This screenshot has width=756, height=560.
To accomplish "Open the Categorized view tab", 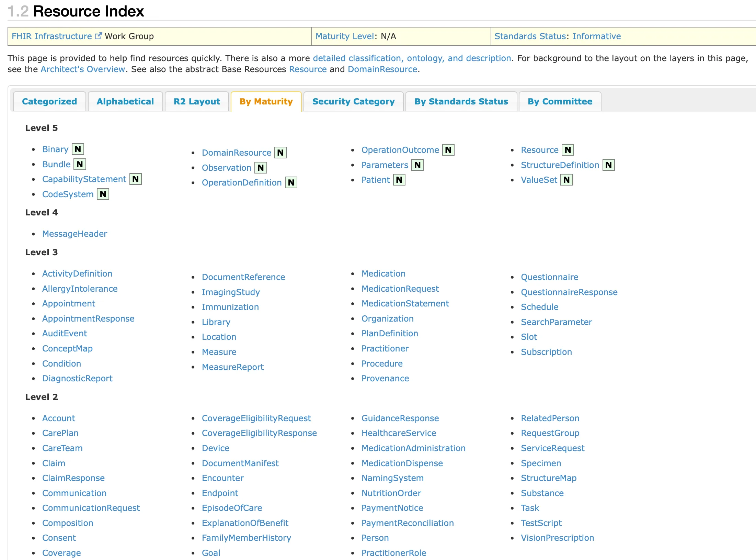I will point(49,101).
